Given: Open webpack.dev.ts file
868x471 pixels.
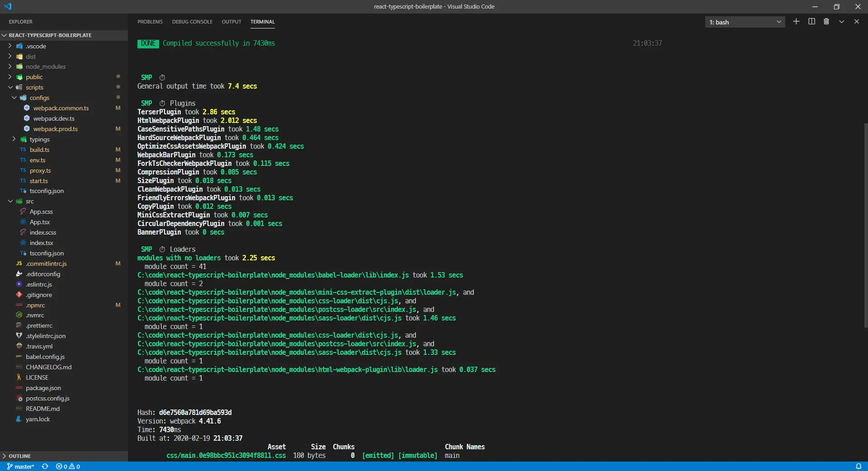Looking at the screenshot, I should pyautogui.click(x=54, y=118).
